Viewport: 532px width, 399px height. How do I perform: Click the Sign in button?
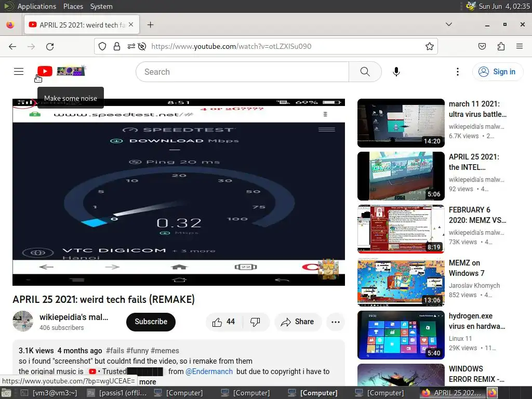click(498, 72)
